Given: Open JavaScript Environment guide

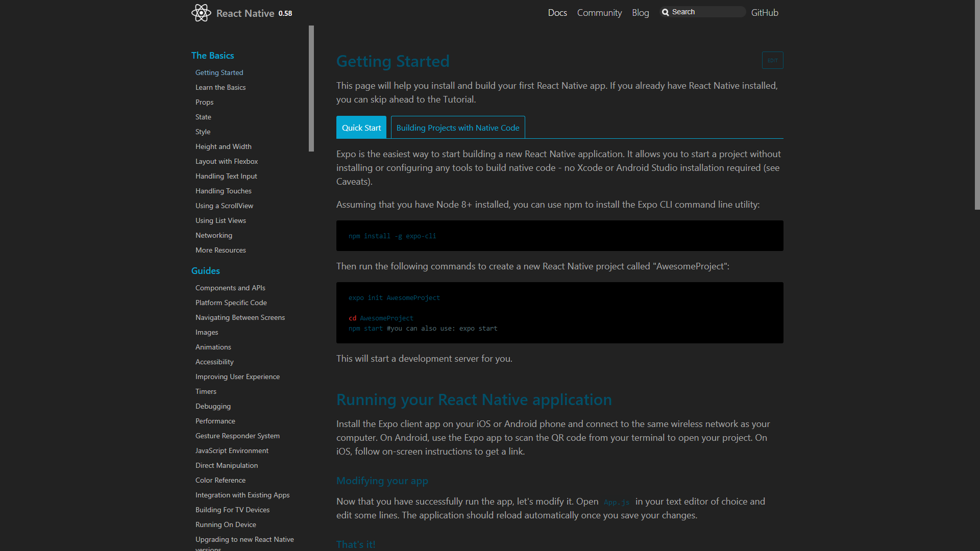Looking at the screenshot, I should (232, 450).
